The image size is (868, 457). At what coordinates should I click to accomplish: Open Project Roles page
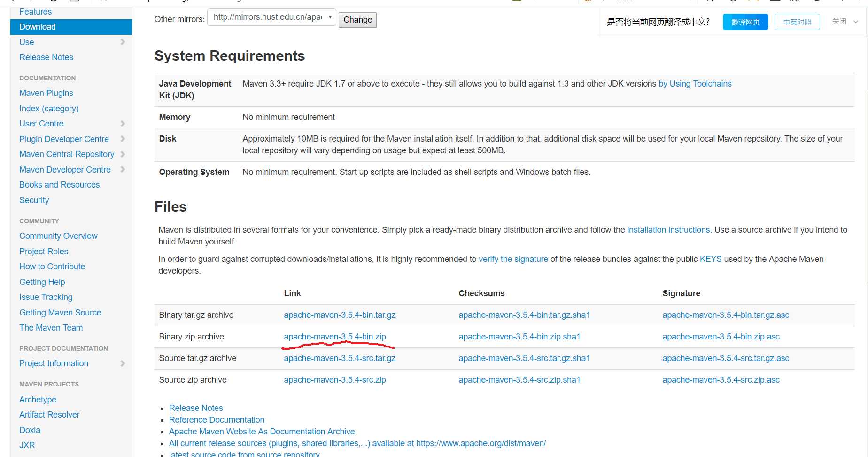click(44, 252)
